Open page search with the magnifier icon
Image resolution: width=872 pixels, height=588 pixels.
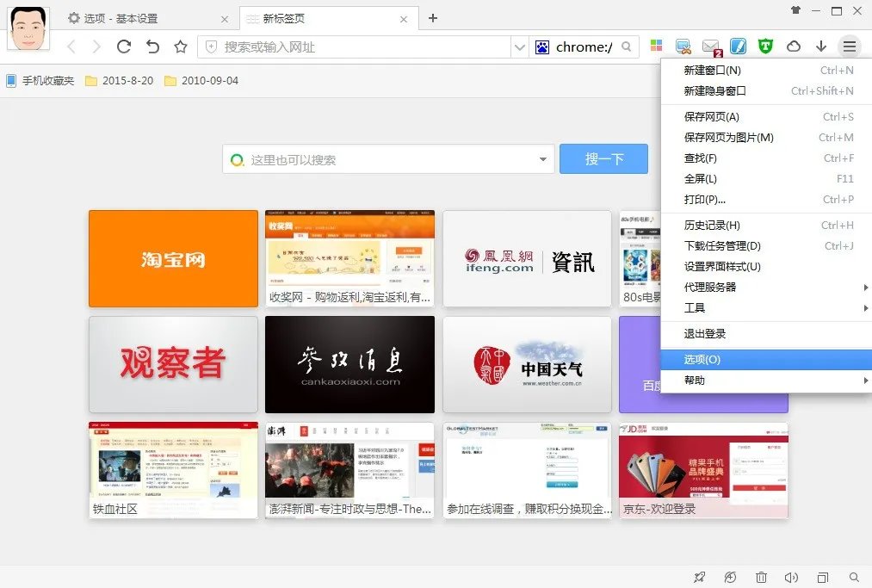853,577
